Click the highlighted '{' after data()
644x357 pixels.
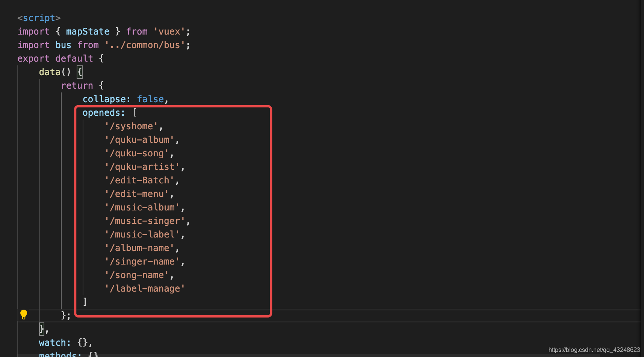click(80, 72)
